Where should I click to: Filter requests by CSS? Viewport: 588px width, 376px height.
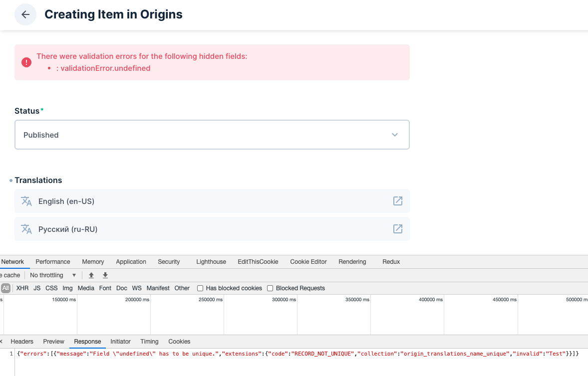(51, 288)
